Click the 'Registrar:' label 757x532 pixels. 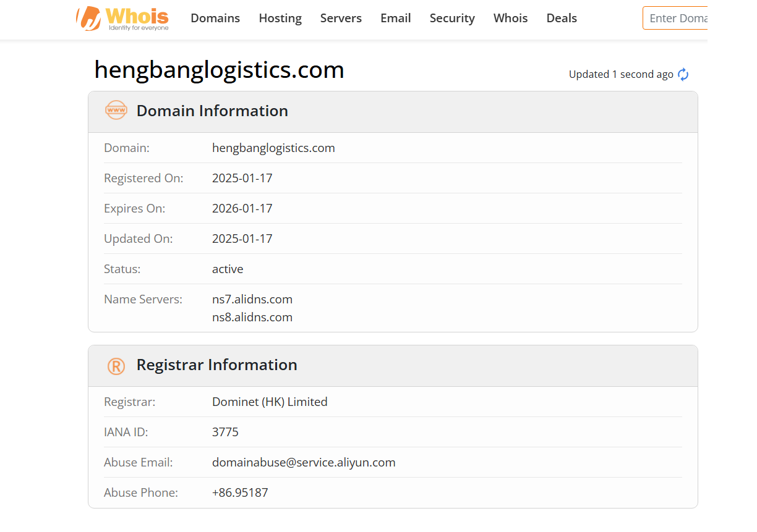coord(130,402)
